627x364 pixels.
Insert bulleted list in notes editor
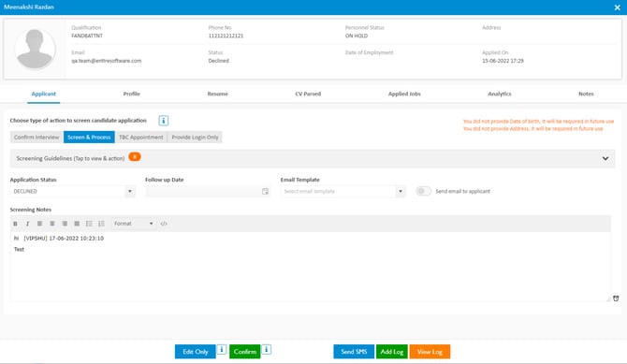tap(89, 224)
